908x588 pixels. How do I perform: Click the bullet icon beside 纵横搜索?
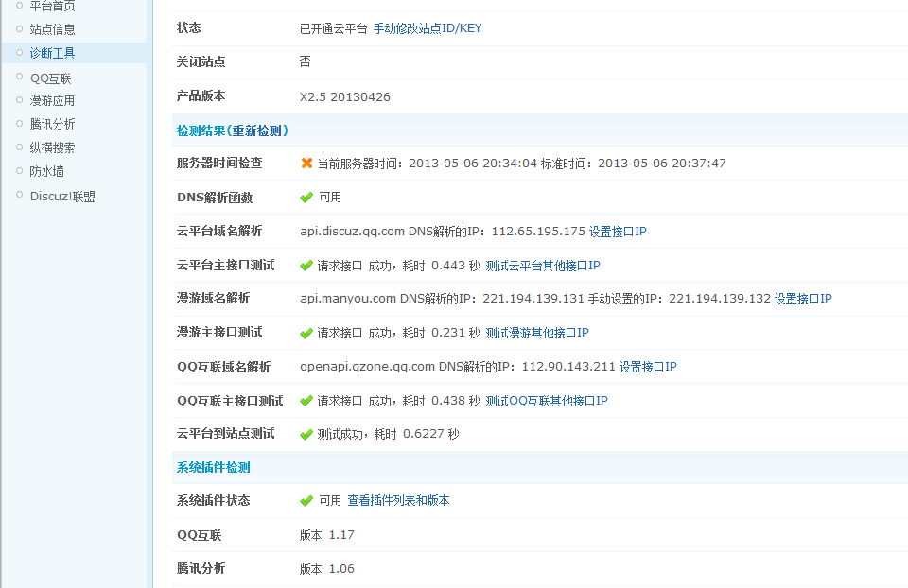pos(19,147)
